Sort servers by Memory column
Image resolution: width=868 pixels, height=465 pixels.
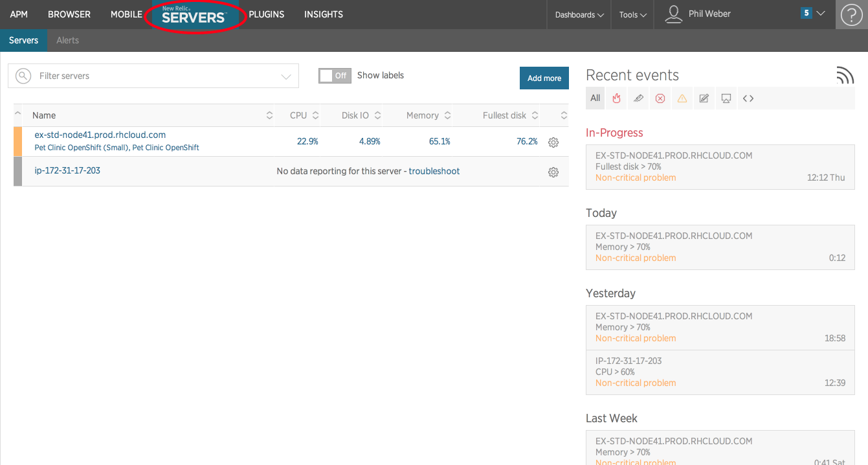[x=428, y=115]
